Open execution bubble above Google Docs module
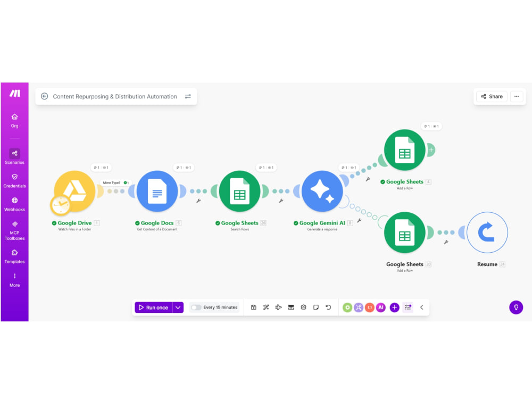Image resolution: width=532 pixels, height=399 pixels. (184, 168)
